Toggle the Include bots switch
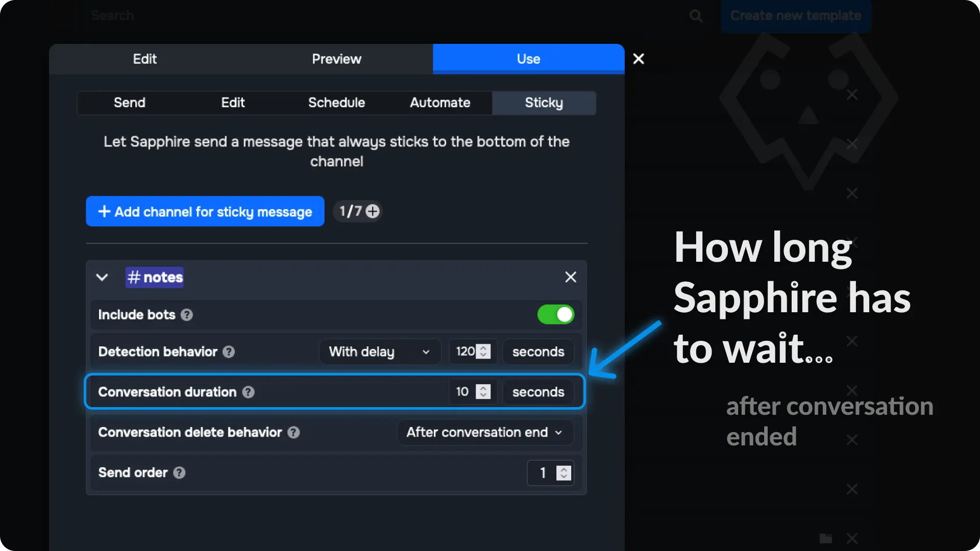This screenshot has width=980, height=551. tap(556, 315)
